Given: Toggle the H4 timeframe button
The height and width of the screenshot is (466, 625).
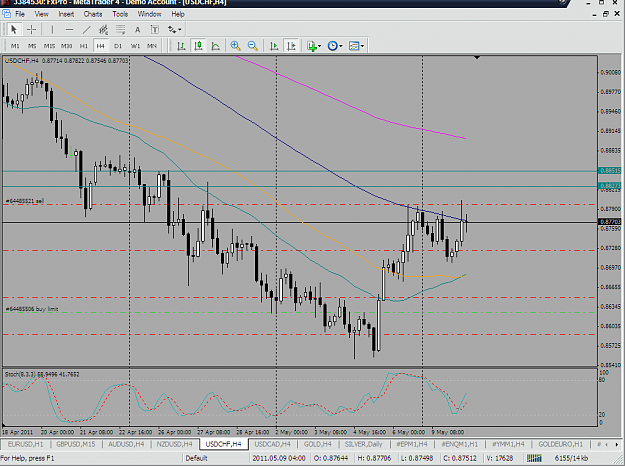Looking at the screenshot, I should coord(100,46).
